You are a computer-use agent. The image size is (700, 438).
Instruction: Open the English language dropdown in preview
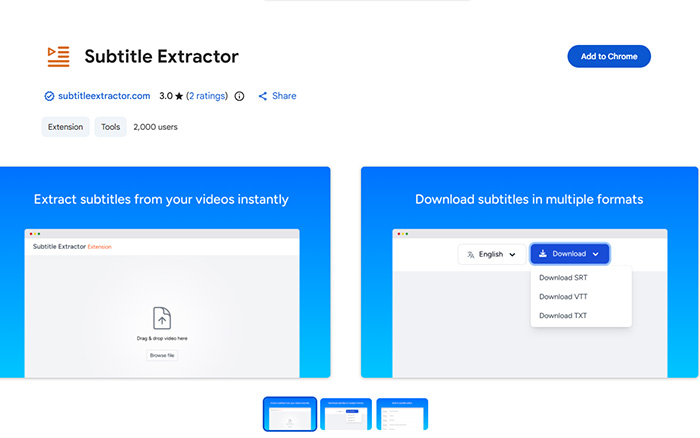492,254
